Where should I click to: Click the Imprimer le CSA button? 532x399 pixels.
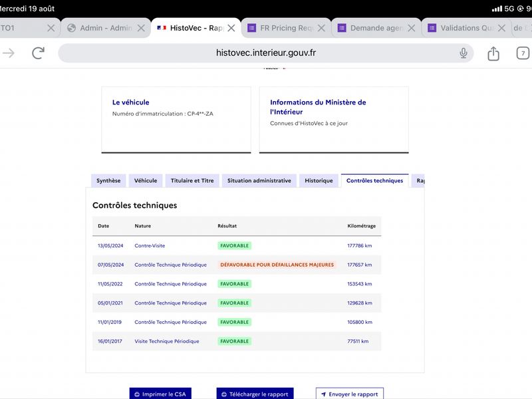point(160,394)
